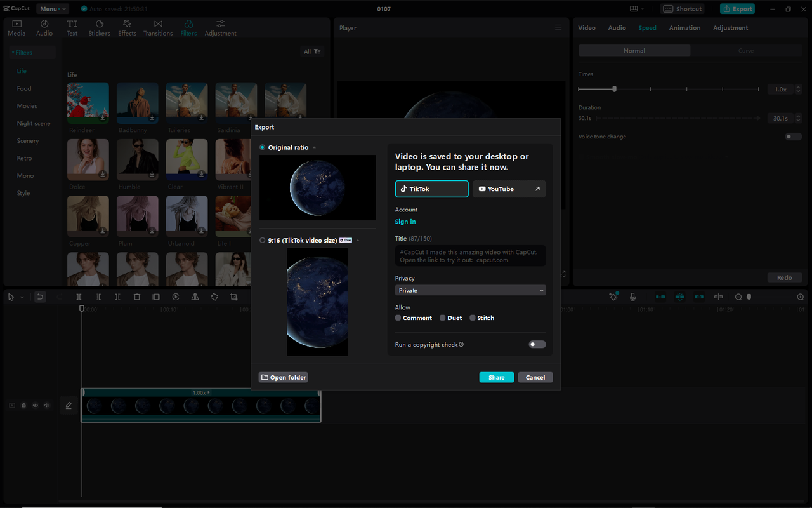Check the Comment permission checkbox

point(398,317)
